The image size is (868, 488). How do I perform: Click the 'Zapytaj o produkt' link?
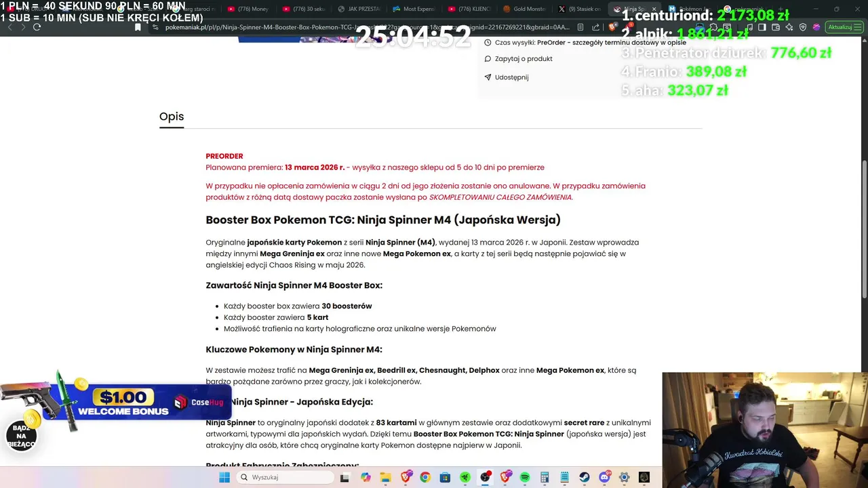(x=524, y=59)
